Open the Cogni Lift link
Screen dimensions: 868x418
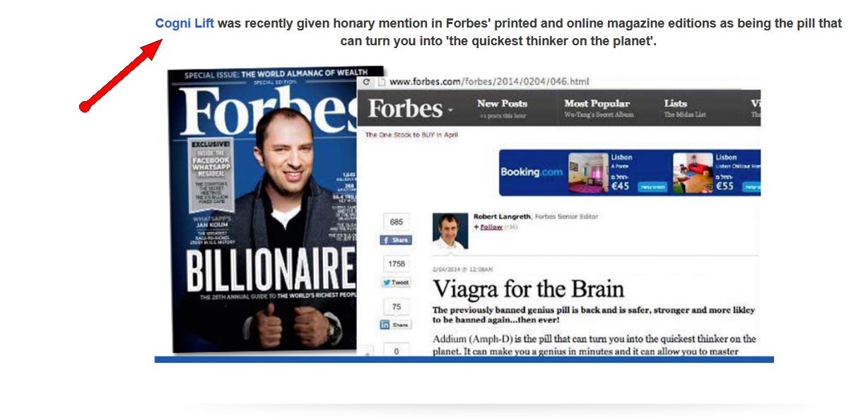[x=185, y=23]
